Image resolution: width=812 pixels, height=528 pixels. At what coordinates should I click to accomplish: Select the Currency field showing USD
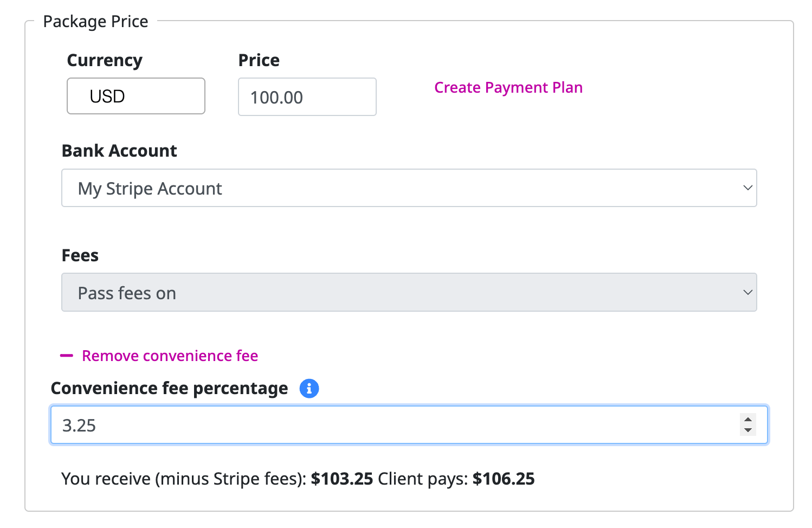pos(136,96)
